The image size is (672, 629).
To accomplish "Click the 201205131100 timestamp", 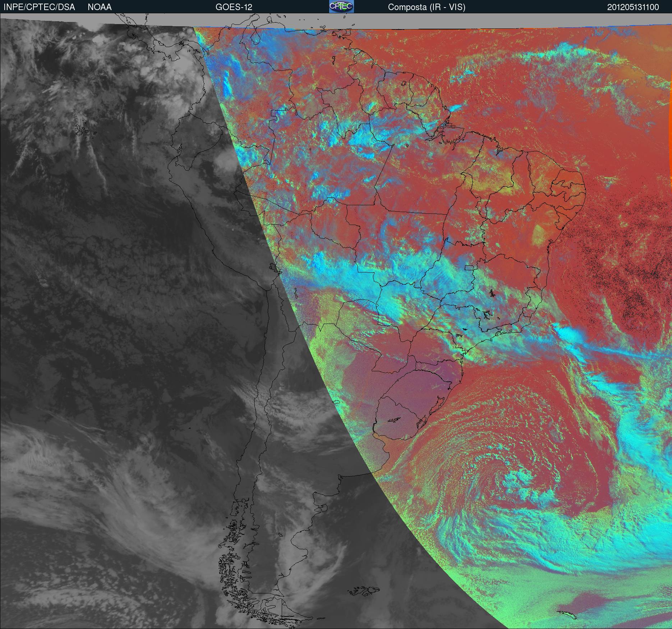I will click(x=633, y=7).
